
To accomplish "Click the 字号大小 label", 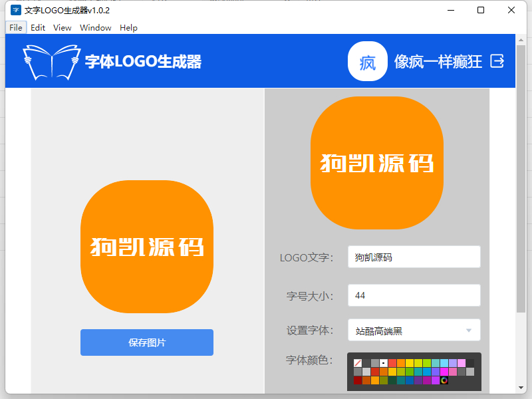I will pos(310,296).
